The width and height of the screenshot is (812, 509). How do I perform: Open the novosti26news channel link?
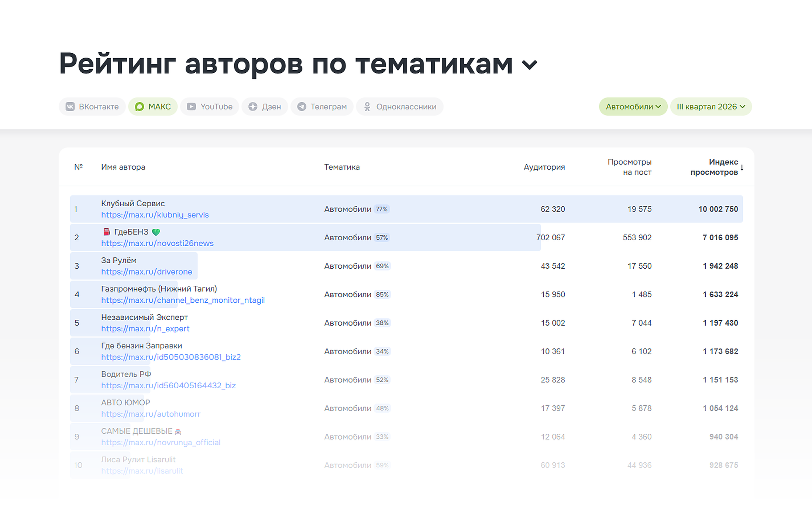click(157, 243)
